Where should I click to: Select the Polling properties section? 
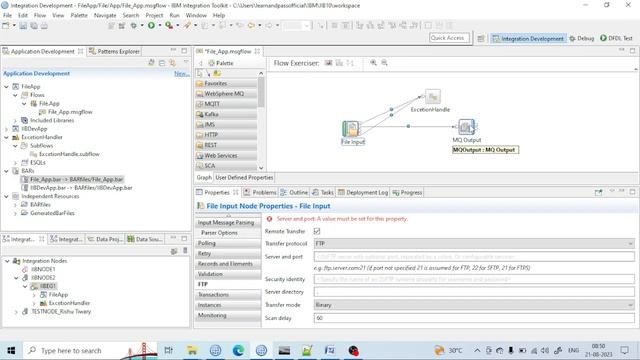coord(228,243)
